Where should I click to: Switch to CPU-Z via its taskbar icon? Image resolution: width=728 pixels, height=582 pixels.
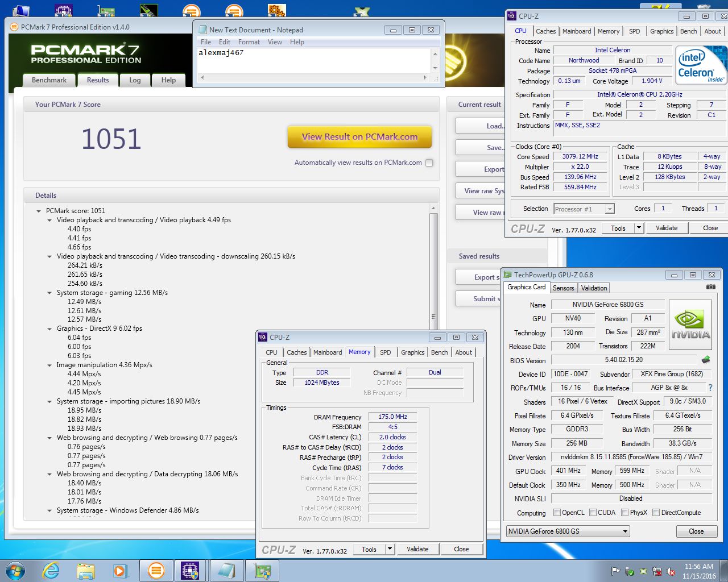click(x=190, y=571)
